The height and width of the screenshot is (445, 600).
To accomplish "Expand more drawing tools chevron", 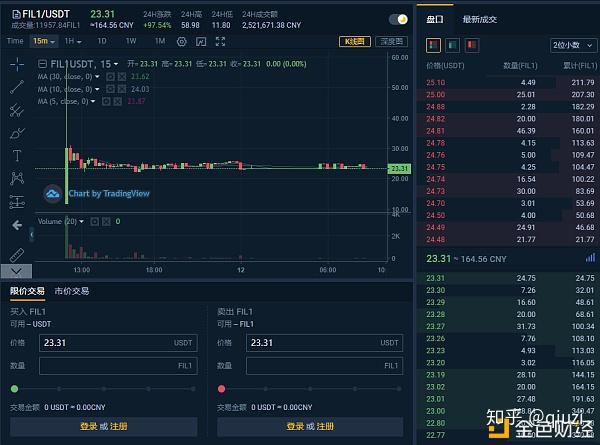I will 16,271.
